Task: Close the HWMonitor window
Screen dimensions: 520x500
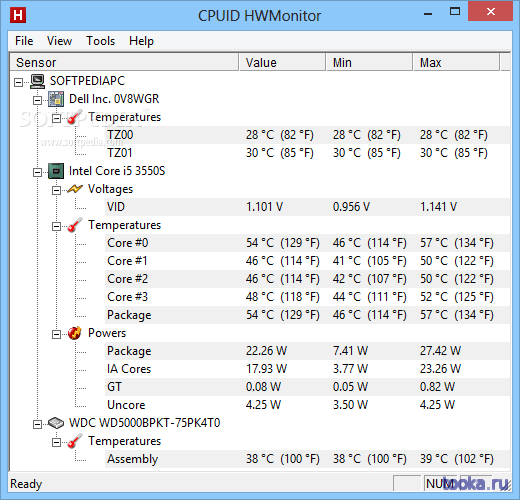Action: click(x=490, y=12)
